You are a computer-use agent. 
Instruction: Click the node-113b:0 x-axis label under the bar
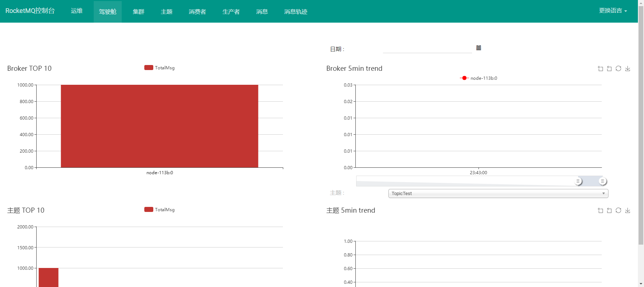click(x=160, y=173)
